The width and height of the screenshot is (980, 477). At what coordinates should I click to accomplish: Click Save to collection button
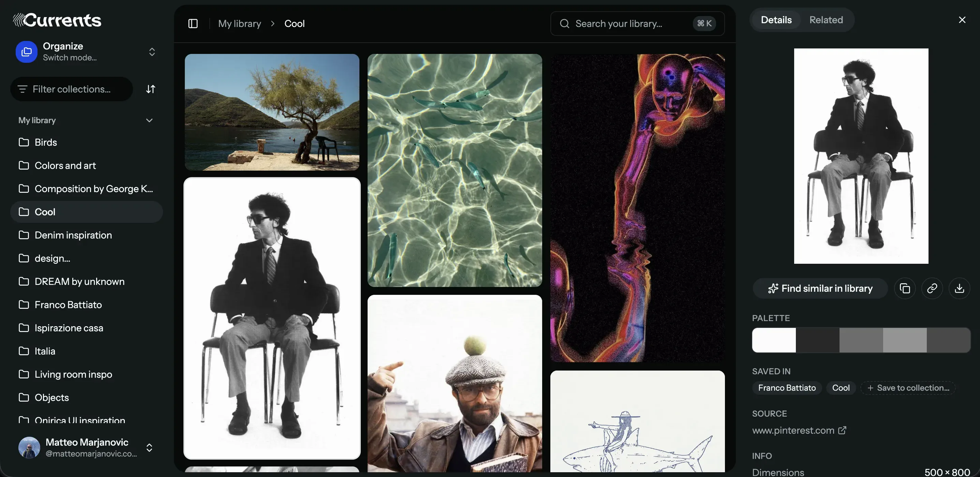point(908,388)
